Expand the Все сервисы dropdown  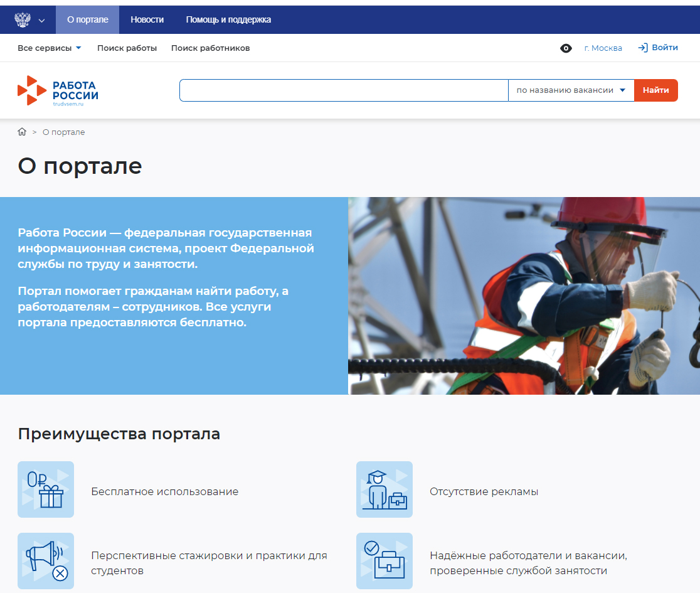49,48
